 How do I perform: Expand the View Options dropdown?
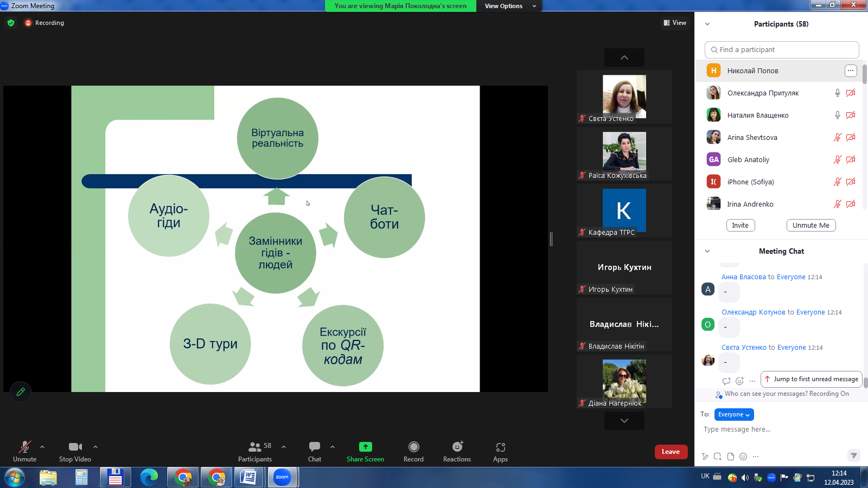[510, 6]
